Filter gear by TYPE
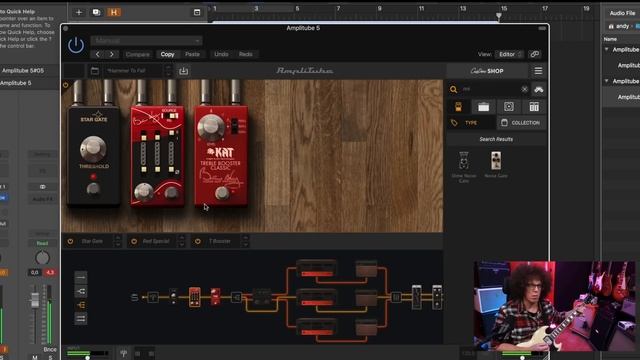The image size is (640, 360). 471,123
